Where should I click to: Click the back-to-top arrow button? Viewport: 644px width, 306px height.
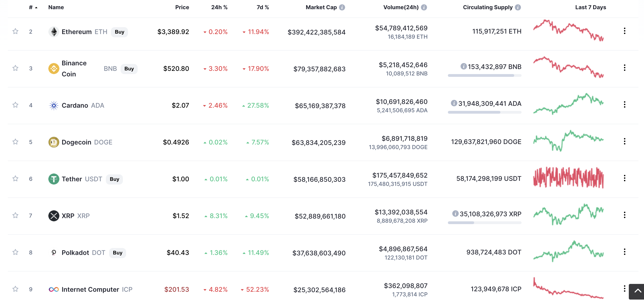(637, 291)
